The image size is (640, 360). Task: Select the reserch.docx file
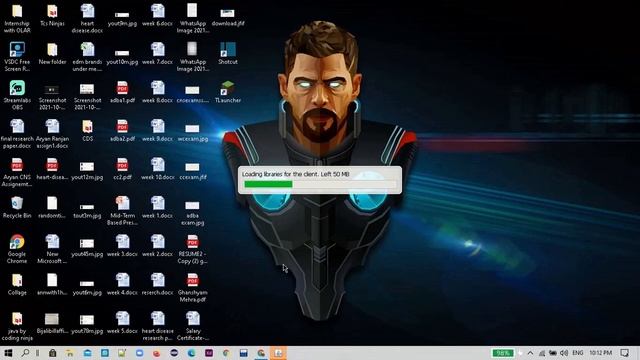pos(158,284)
